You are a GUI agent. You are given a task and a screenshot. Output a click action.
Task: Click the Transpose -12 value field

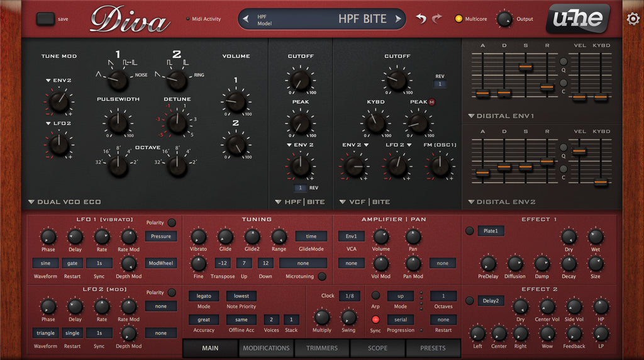[x=223, y=263]
